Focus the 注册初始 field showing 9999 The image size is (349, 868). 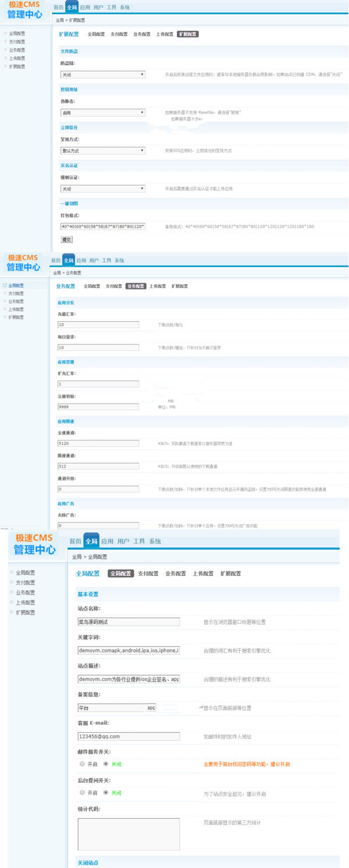(x=98, y=407)
